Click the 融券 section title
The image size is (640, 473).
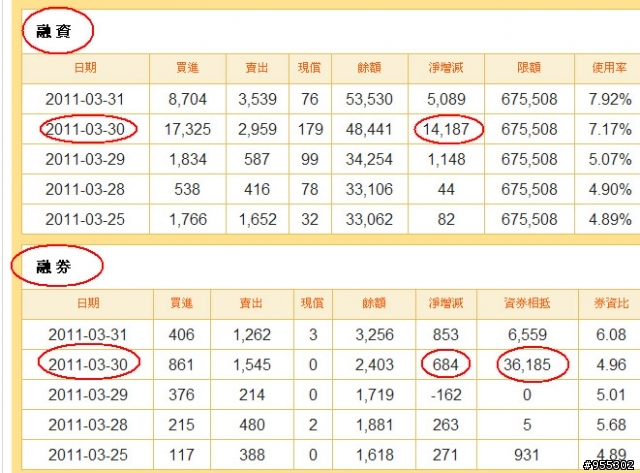54,267
